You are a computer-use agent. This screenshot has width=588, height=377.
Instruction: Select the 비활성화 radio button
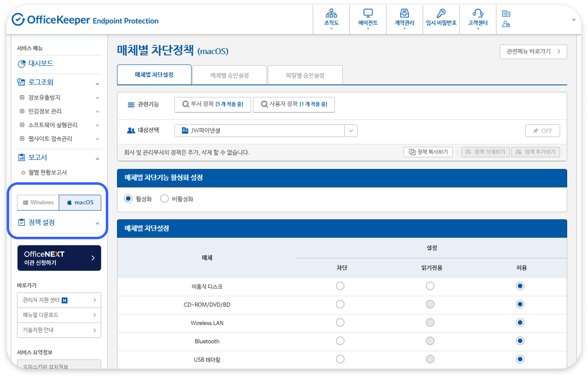164,198
